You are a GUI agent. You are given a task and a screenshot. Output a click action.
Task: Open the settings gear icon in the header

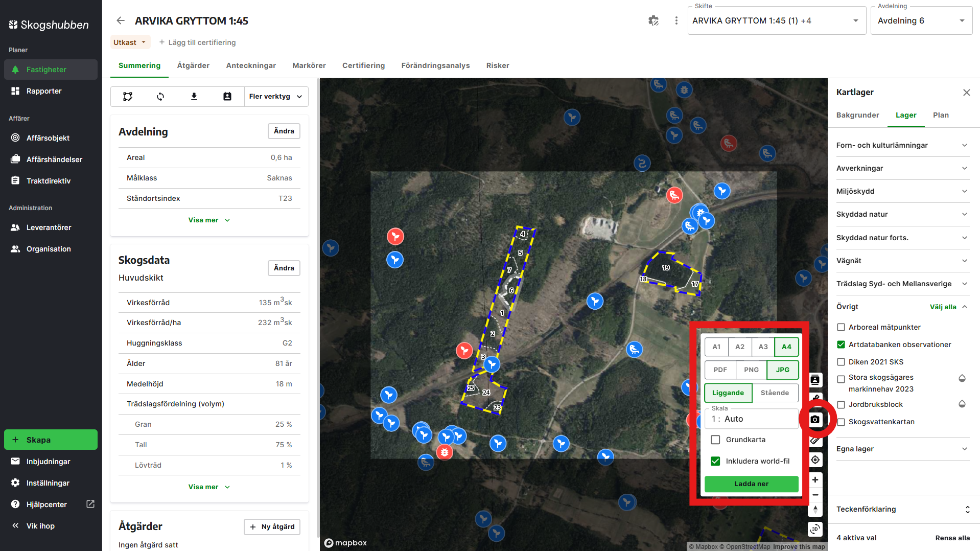[654, 20]
